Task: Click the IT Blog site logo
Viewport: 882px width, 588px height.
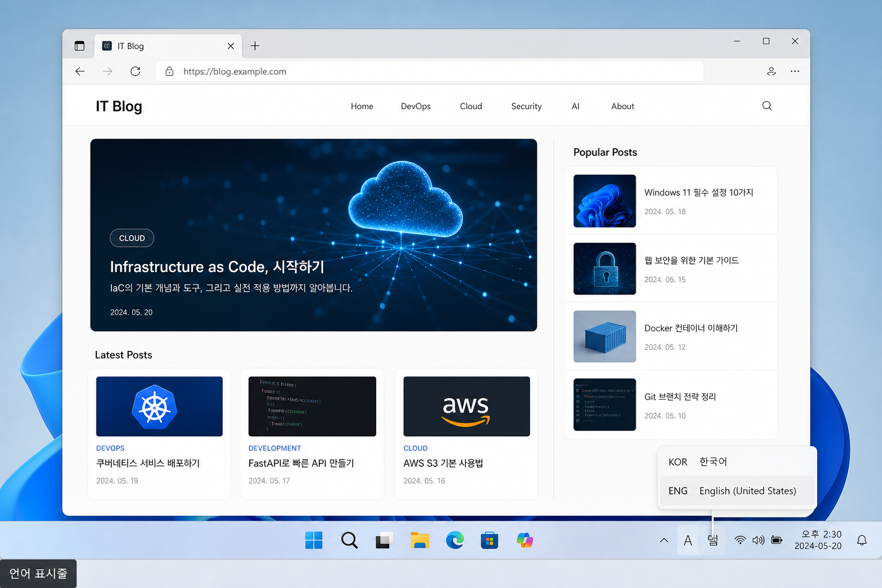Action: point(119,106)
